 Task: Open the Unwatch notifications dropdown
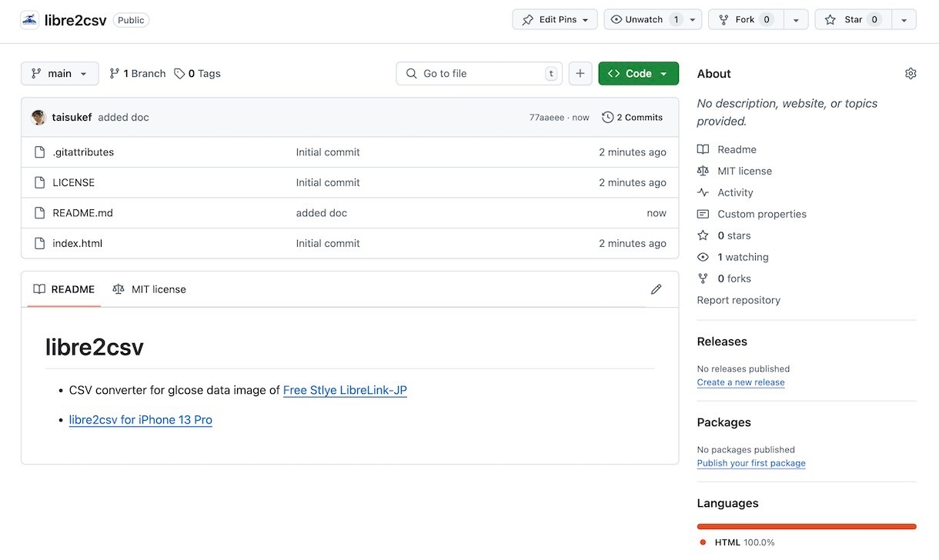tap(653, 20)
